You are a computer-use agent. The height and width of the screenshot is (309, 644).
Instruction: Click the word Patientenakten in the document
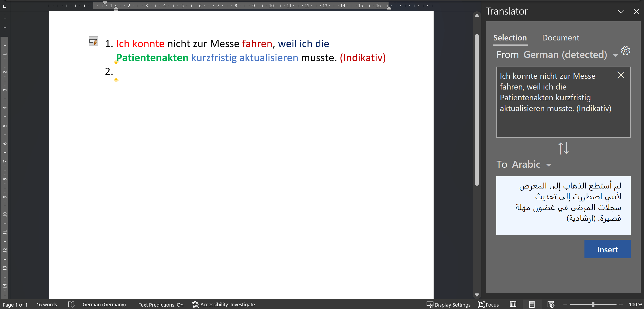point(152,58)
